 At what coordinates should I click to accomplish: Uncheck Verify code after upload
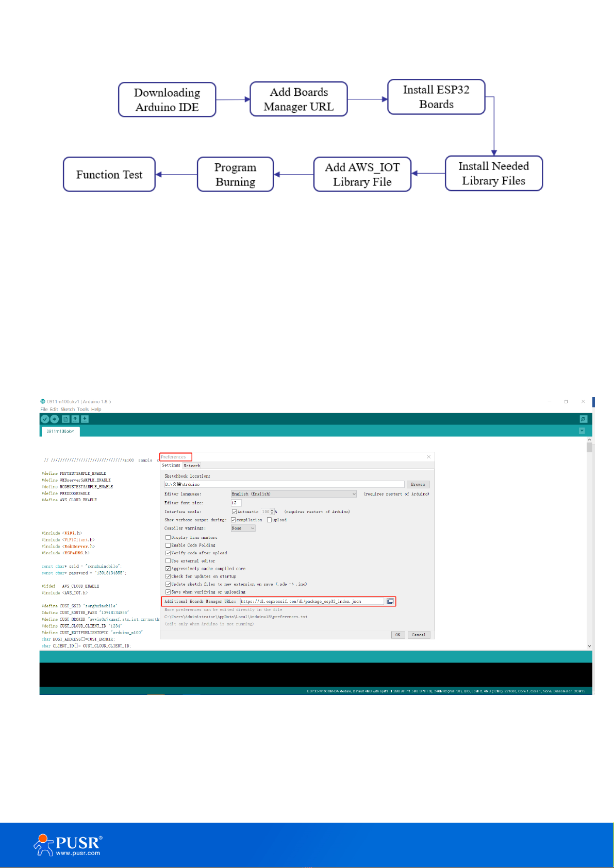[x=168, y=553]
